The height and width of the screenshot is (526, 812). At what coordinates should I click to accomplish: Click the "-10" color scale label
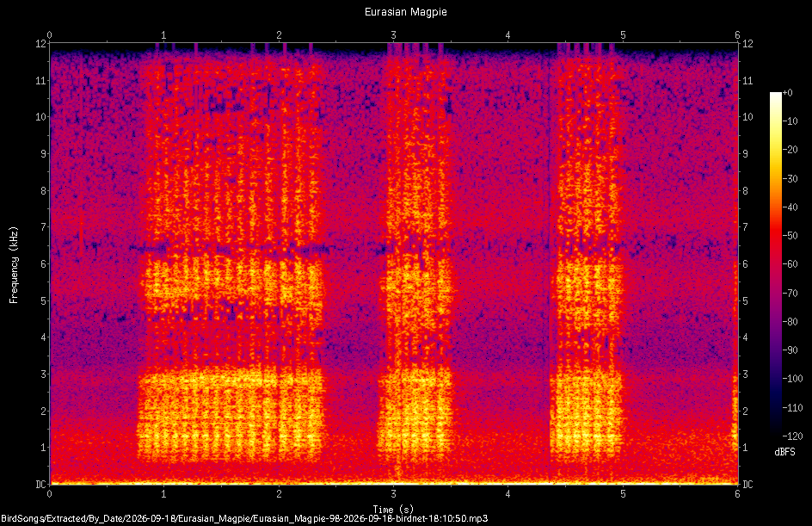point(790,121)
